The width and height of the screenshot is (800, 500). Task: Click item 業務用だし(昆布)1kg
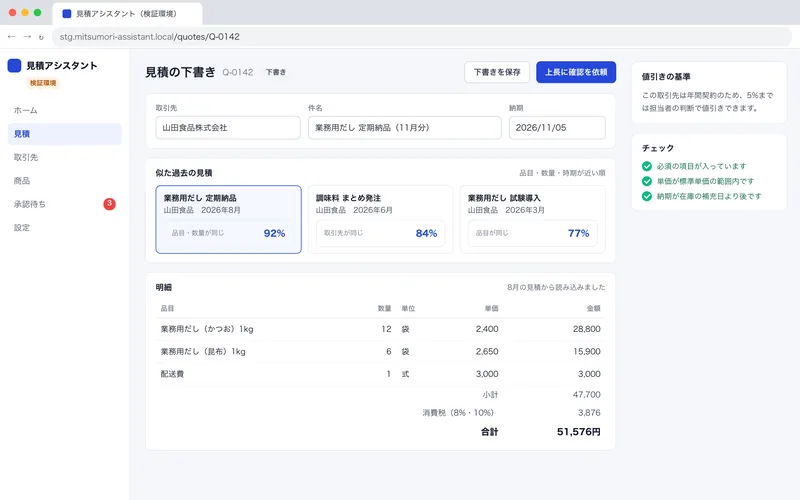tap(203, 352)
